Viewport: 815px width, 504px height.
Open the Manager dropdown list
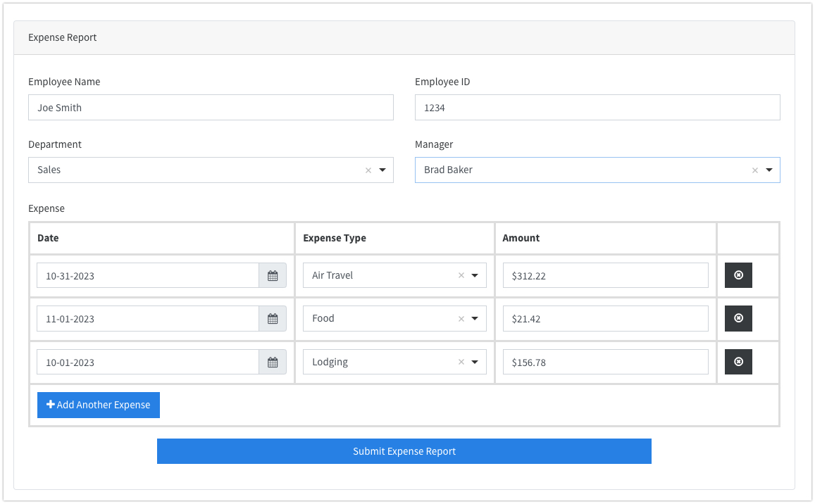point(769,170)
